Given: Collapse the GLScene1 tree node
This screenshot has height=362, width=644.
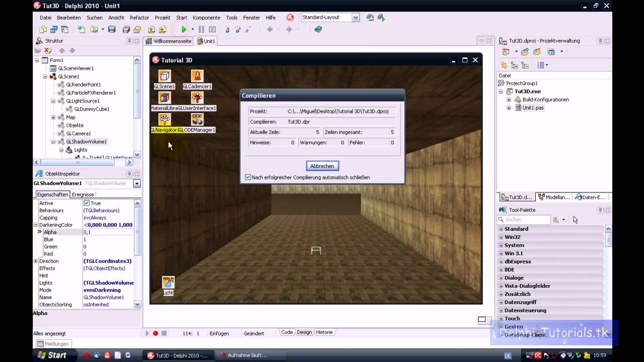Looking at the screenshot, I should click(x=45, y=76).
